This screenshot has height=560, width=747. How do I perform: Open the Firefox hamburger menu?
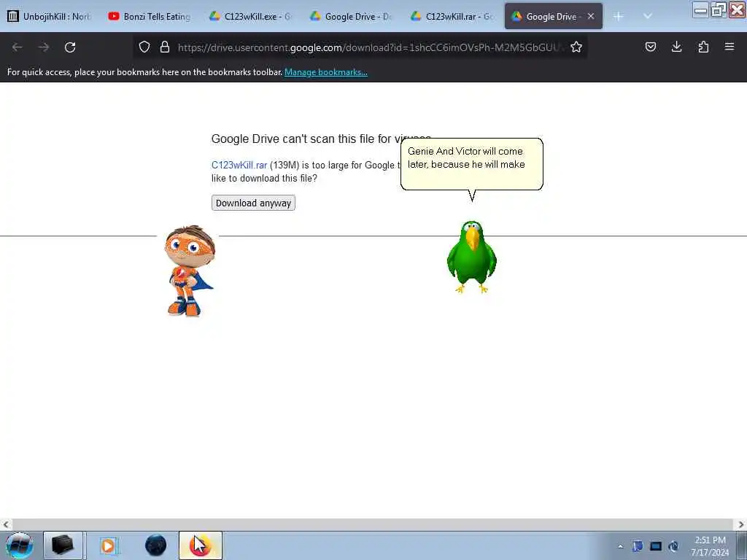pyautogui.click(x=729, y=47)
